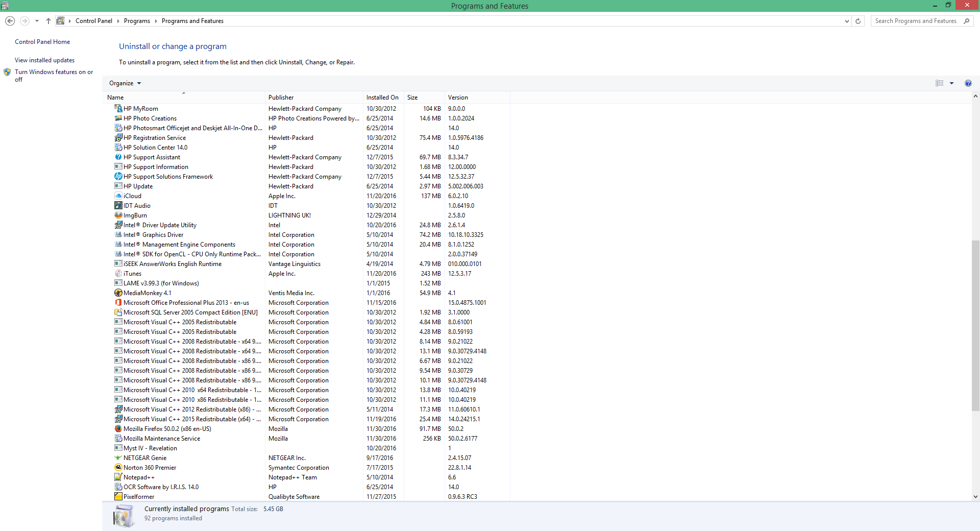Click the HP MyRoom program icon

pos(118,108)
